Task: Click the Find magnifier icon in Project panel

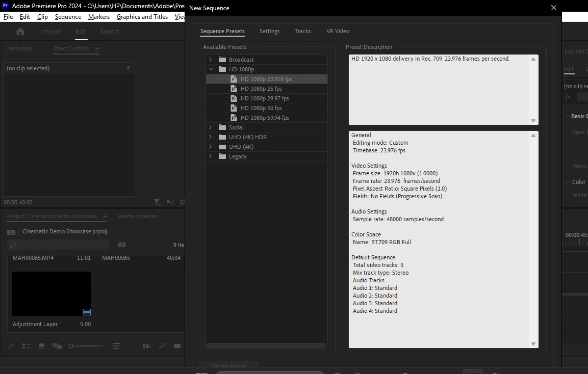Action: [x=162, y=346]
